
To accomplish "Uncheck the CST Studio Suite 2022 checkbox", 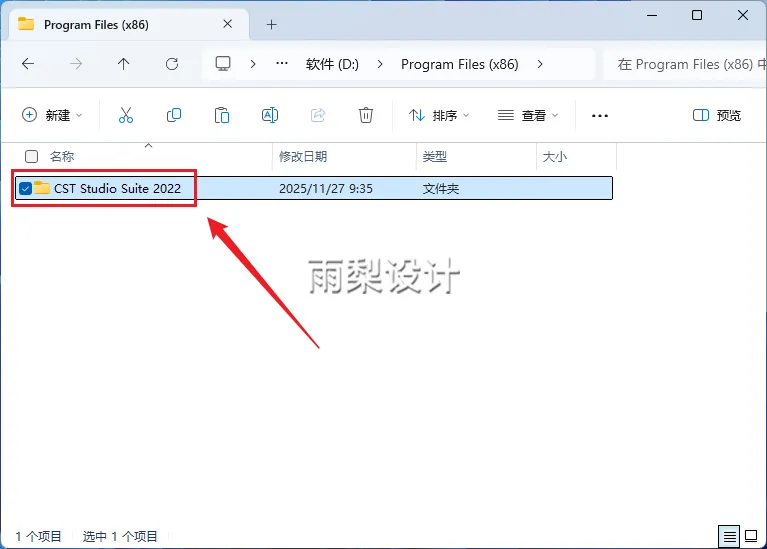I will click(25, 188).
